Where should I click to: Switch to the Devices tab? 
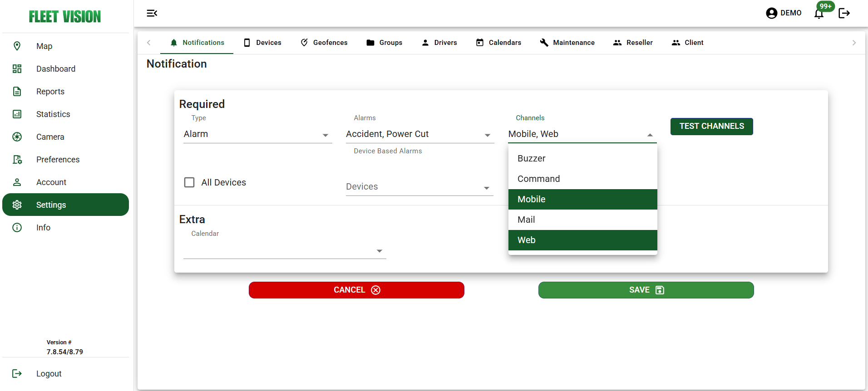tap(262, 43)
